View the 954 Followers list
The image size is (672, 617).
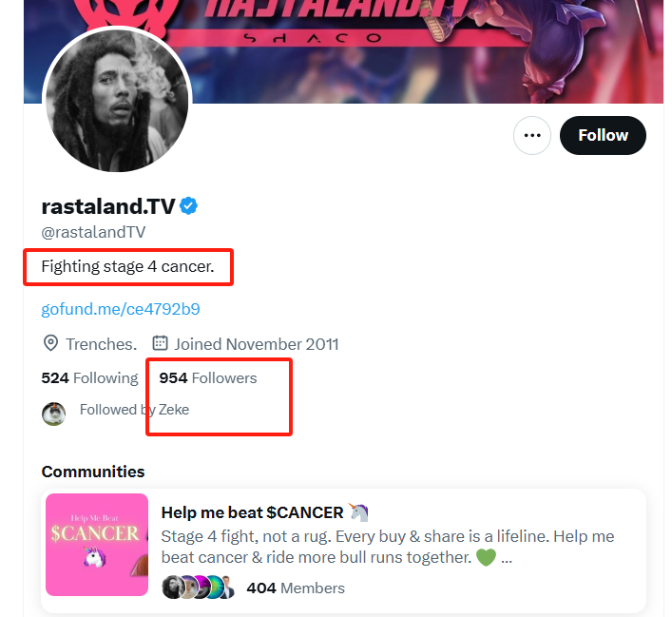pos(208,378)
